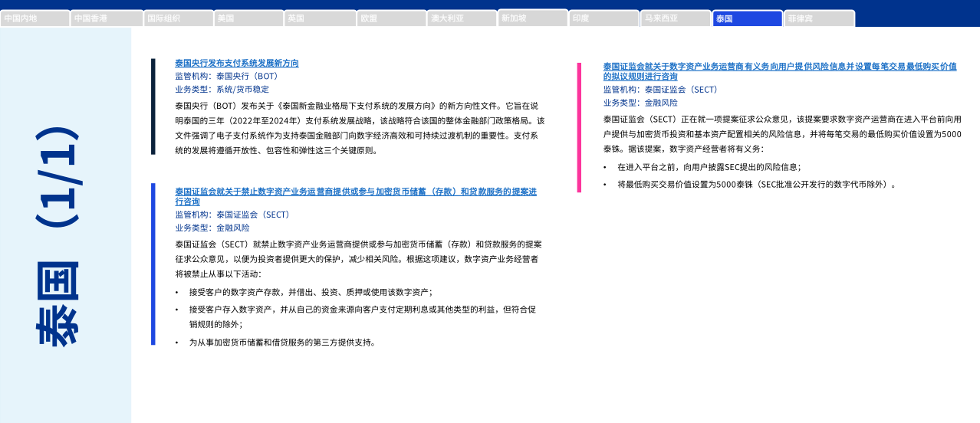
Task: Open the 中国内地 tab
Action: pyautogui.click(x=35, y=18)
